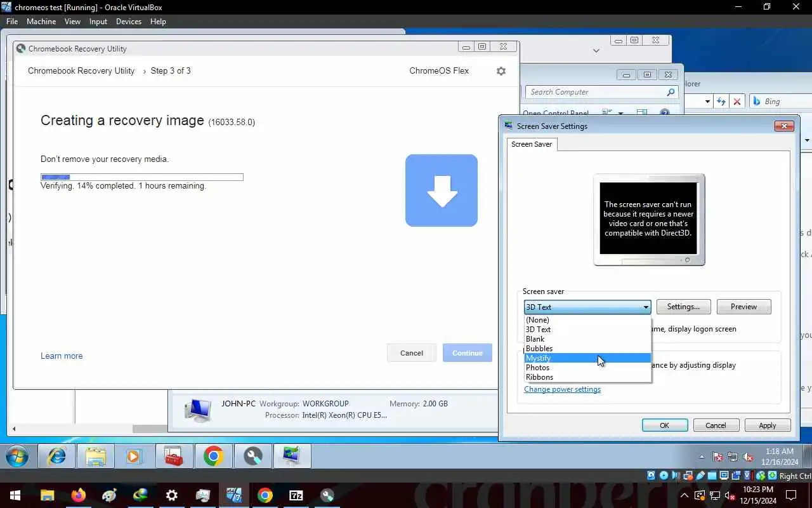Launch Firefox from host taskbar
This screenshot has width=812, height=508.
[x=79, y=495]
